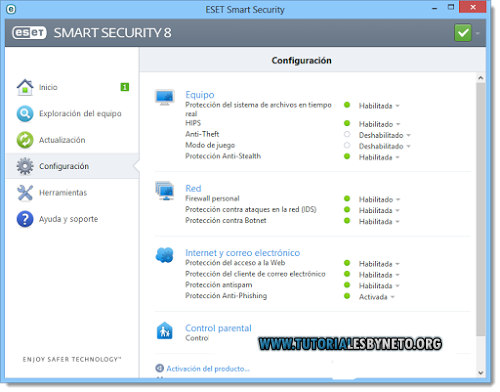Click the Inicio house icon
This screenshot has height=392, width=500.
click(25, 87)
